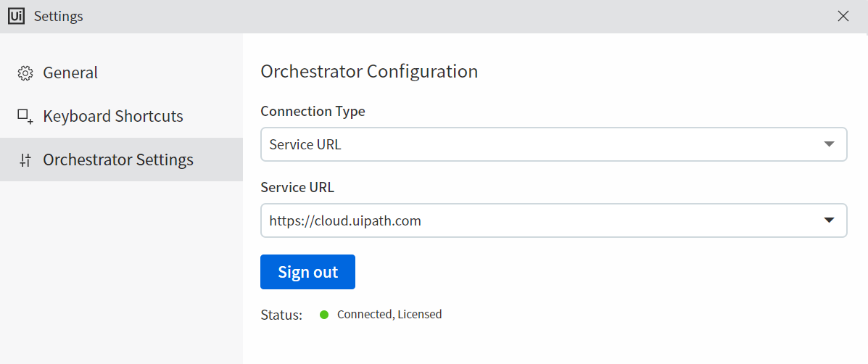Expand the Connection Type dropdown arrow
The image size is (868, 364).
pos(830,144)
